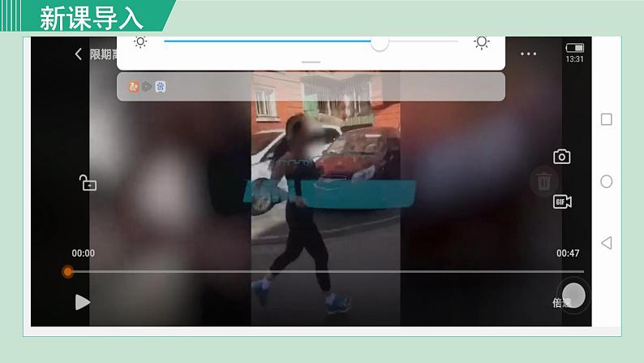The height and width of the screenshot is (363, 644).
Task: Click the 新课导入 slide heading
Action: tap(91, 18)
